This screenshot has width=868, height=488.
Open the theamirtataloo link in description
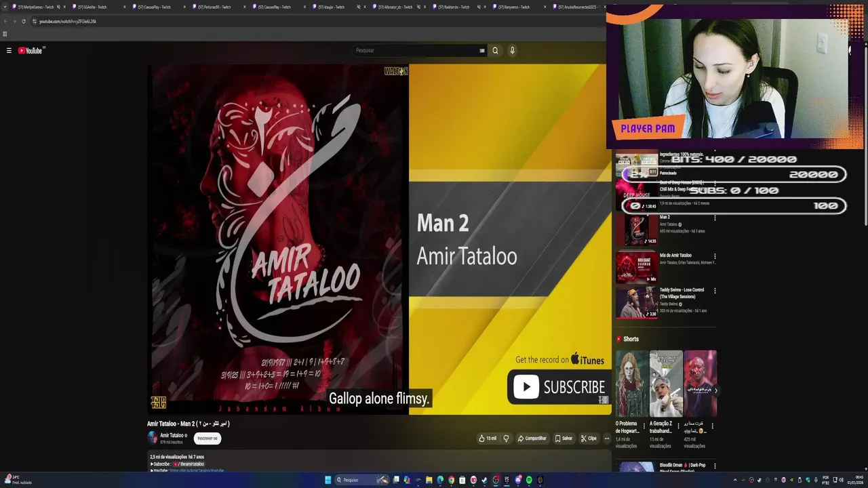pos(189,464)
